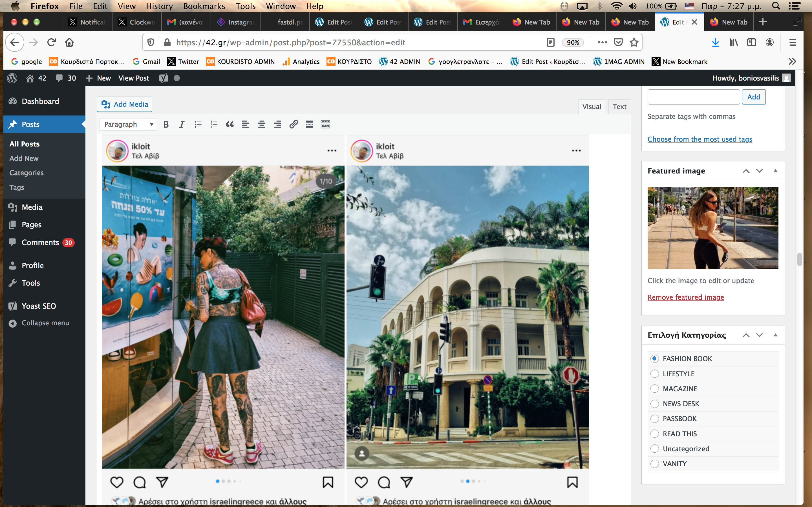Screen dimensions: 812x507
Task: Open Yoast SEO icon in admin bar
Action: tap(164, 78)
